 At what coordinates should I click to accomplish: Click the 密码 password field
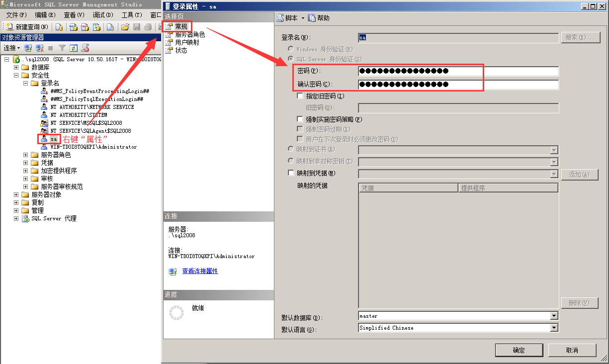coord(458,71)
